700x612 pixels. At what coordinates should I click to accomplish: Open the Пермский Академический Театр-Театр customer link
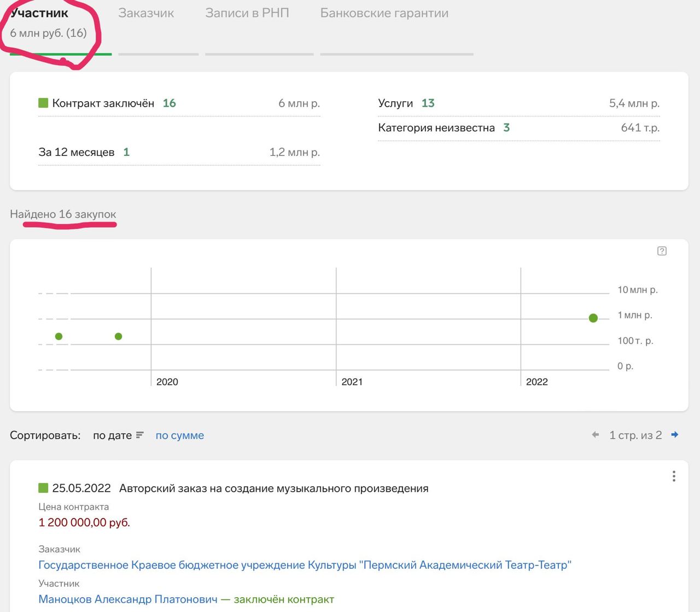click(x=305, y=565)
